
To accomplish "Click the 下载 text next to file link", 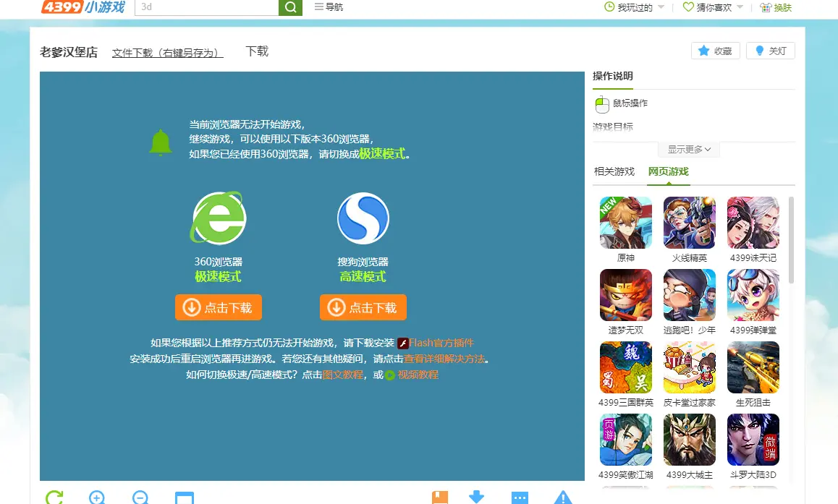I will tap(256, 51).
